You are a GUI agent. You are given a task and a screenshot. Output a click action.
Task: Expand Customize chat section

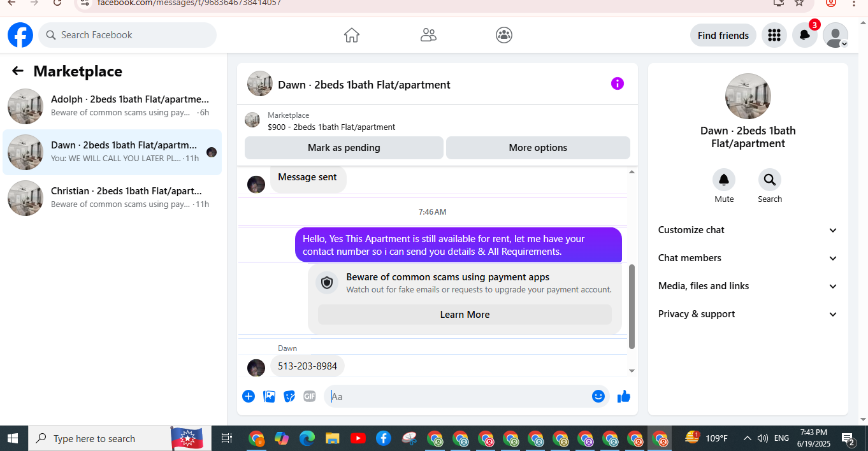(748, 230)
